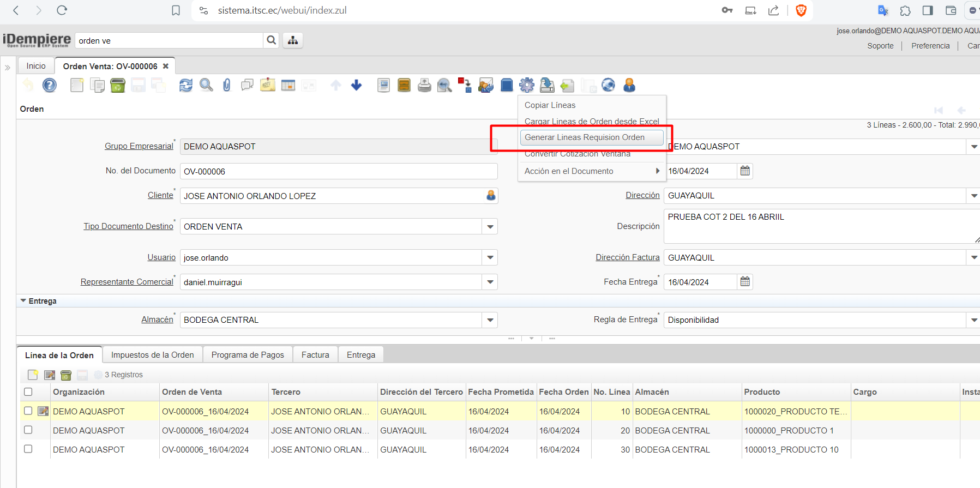This screenshot has height=488, width=980.
Task: Open the Tipo Documento Destino dropdown
Action: pyautogui.click(x=490, y=227)
